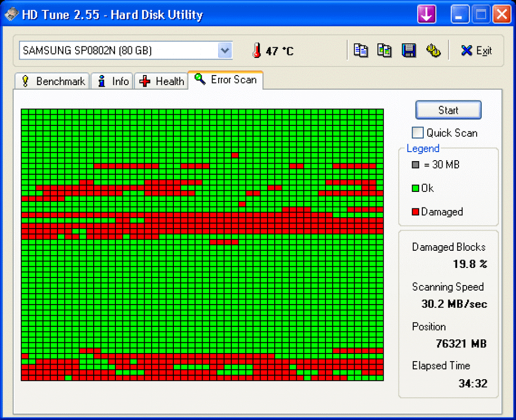516x420 pixels.
Task: Click the Exit button
Action: point(476,51)
